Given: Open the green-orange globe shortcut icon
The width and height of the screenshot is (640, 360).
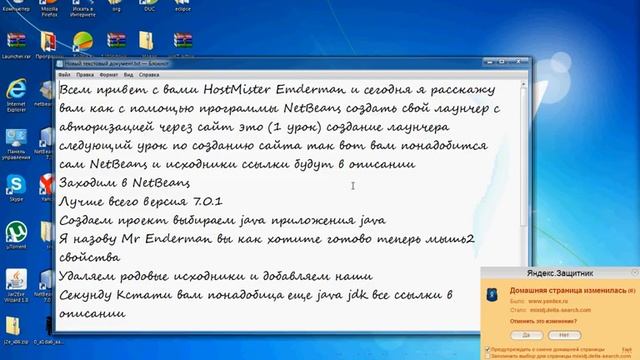Looking at the screenshot, I should coord(83,42).
